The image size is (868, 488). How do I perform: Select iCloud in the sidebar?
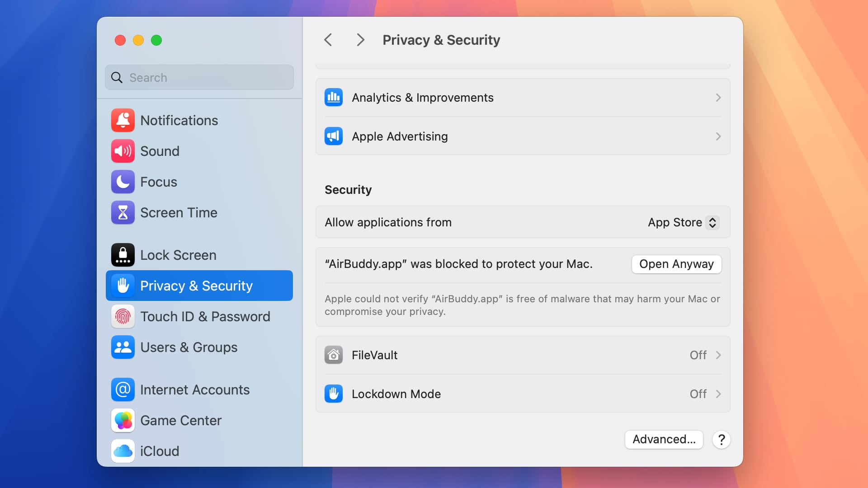pos(199,451)
